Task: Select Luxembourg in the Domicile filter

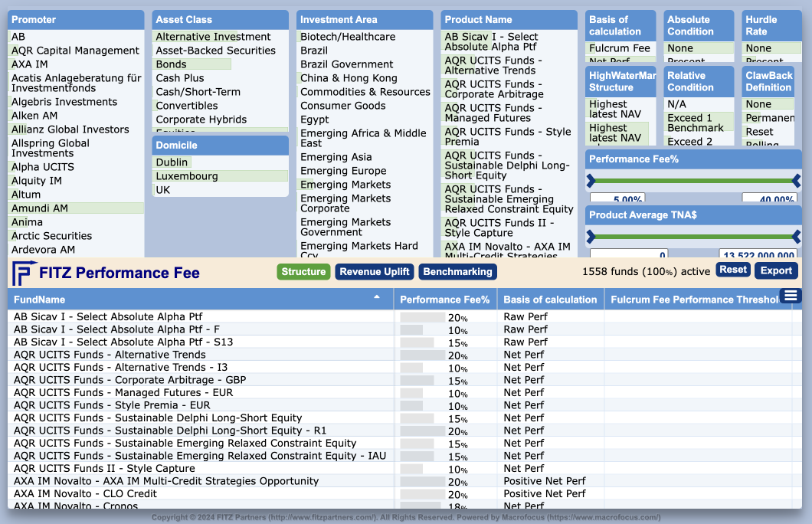Action: pos(187,176)
